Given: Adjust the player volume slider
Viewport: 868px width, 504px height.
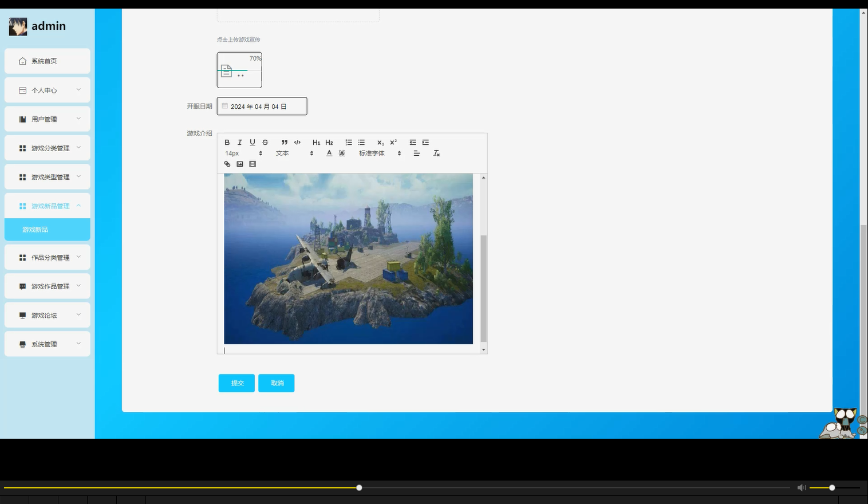Looking at the screenshot, I should [835, 488].
